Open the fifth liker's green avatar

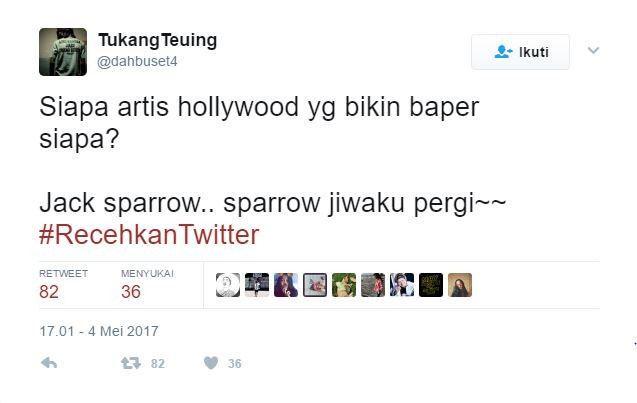click(x=344, y=285)
